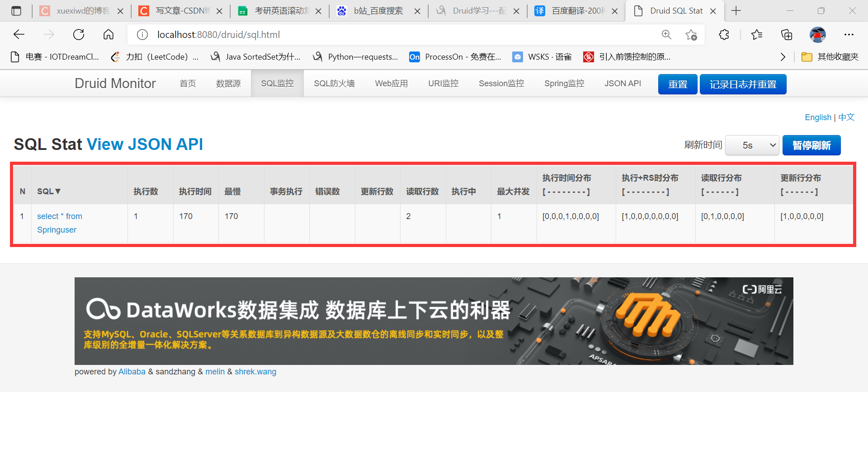Click inside the address bar

point(316,34)
